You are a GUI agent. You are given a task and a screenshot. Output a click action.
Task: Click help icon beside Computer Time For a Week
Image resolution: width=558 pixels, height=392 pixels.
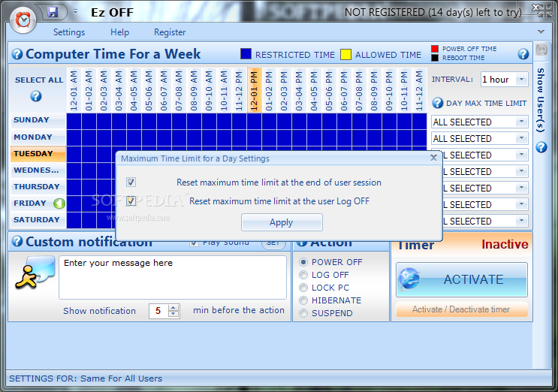pos(17,54)
